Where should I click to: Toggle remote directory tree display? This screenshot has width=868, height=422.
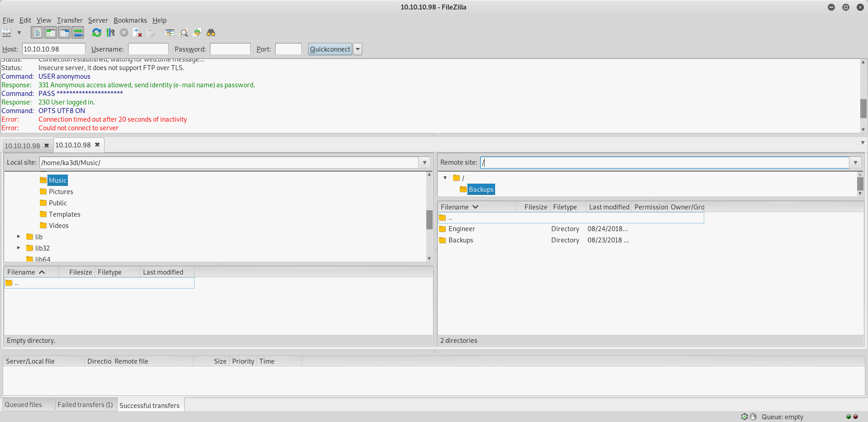pos(64,33)
